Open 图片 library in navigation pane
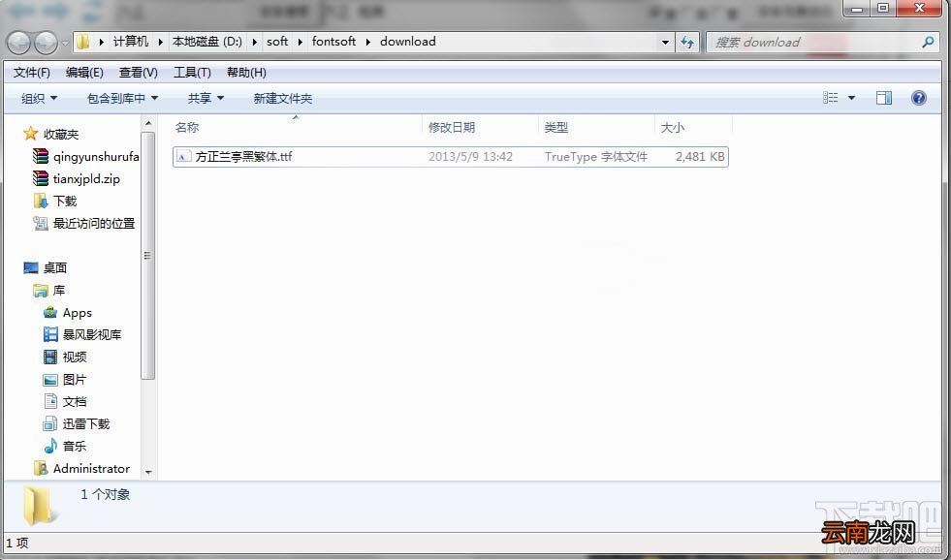Image resolution: width=951 pixels, height=560 pixels. pos(74,380)
